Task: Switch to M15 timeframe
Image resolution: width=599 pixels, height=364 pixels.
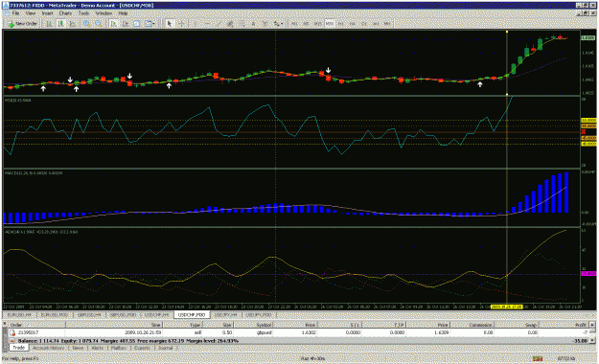Action: click(317, 24)
